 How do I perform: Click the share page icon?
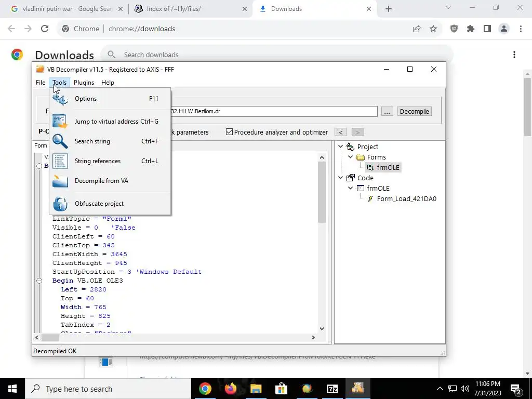(x=417, y=29)
